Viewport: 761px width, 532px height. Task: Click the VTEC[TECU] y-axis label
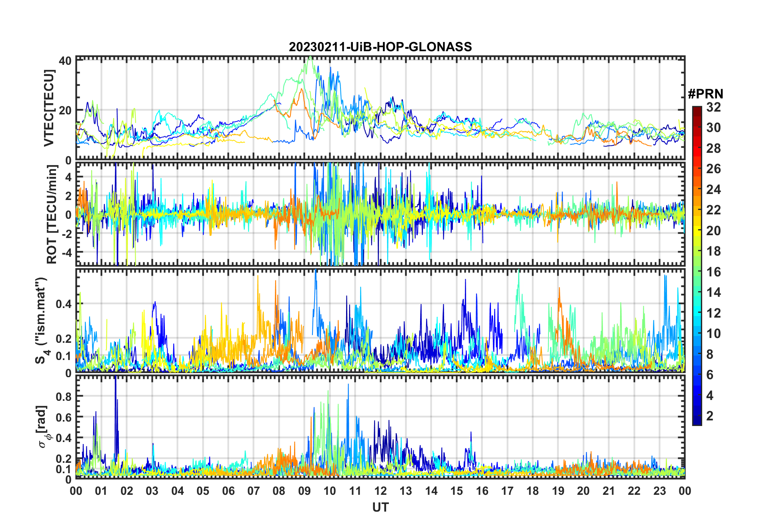point(49,108)
